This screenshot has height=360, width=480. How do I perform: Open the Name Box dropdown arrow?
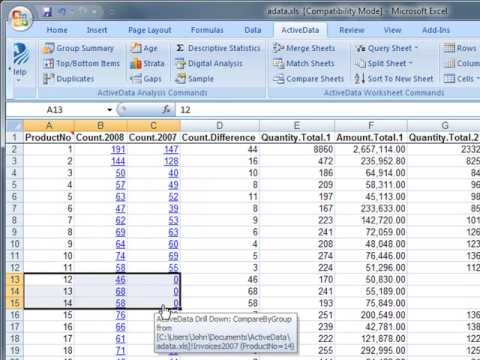(109, 110)
